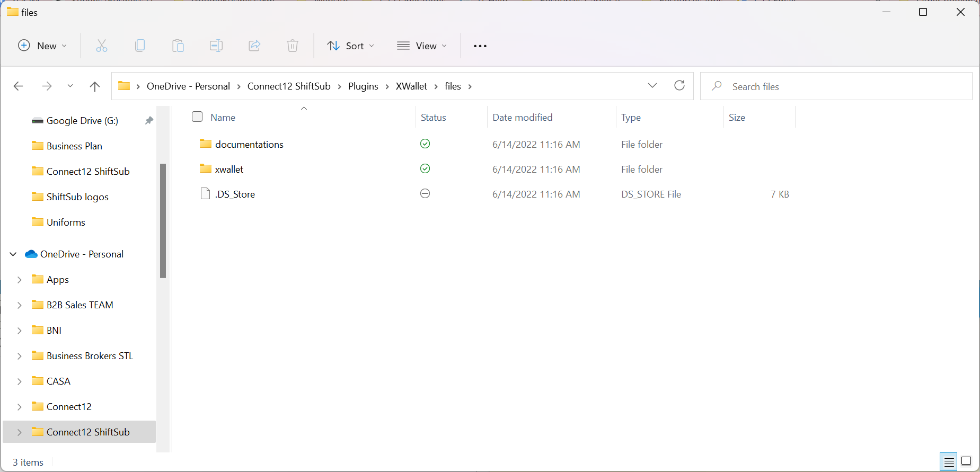Expand the chevron after Plugins breadcrumb
The image size is (980, 472).
[x=387, y=86]
